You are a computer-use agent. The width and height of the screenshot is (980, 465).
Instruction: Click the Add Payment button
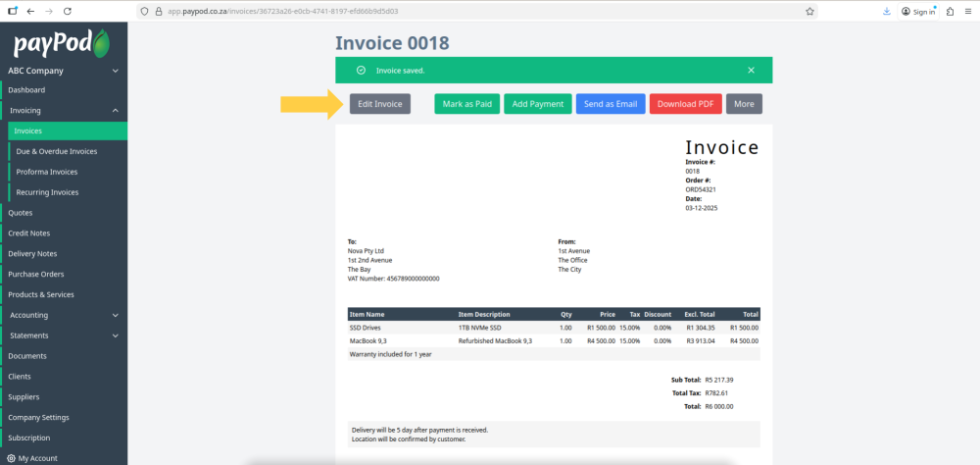(x=537, y=104)
